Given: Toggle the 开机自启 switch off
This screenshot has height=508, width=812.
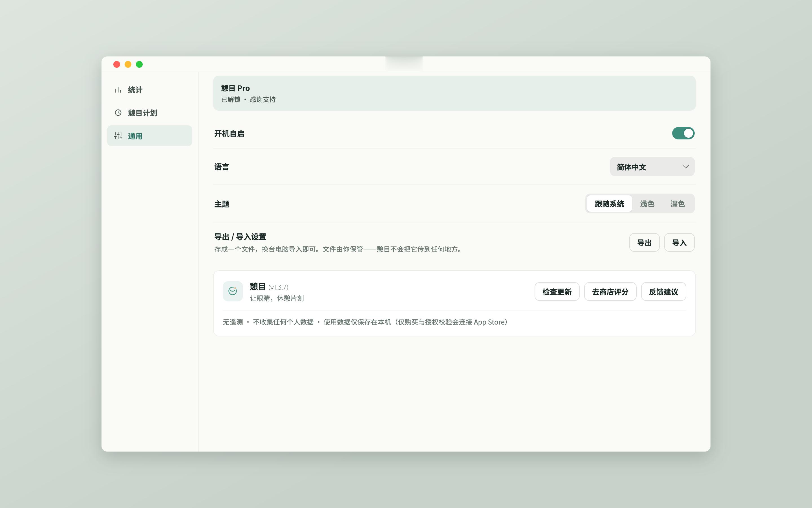Looking at the screenshot, I should [x=683, y=133].
